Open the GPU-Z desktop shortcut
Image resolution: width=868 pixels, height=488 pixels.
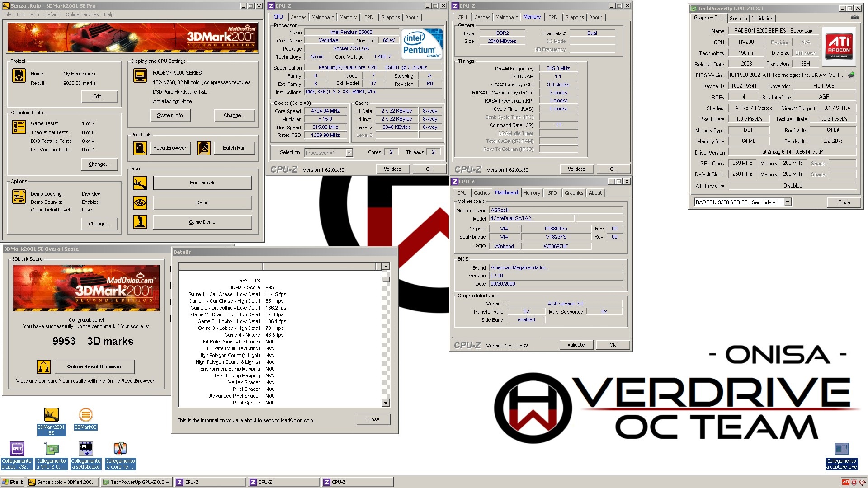(51, 456)
